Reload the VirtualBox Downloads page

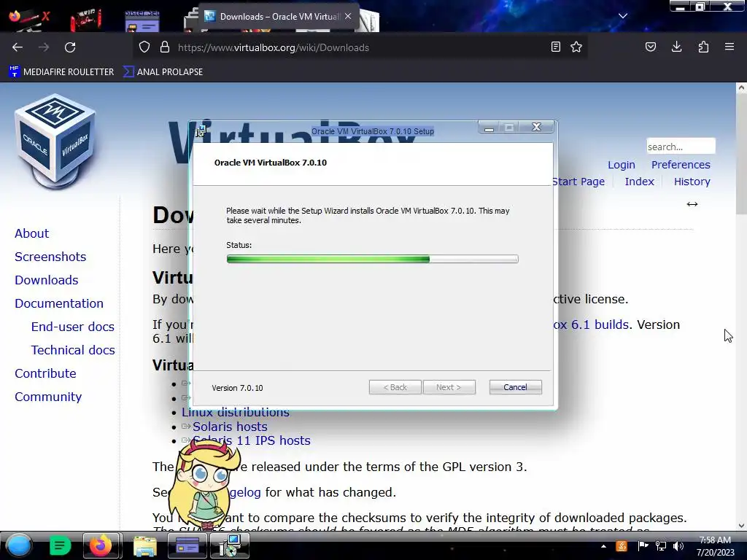click(70, 47)
